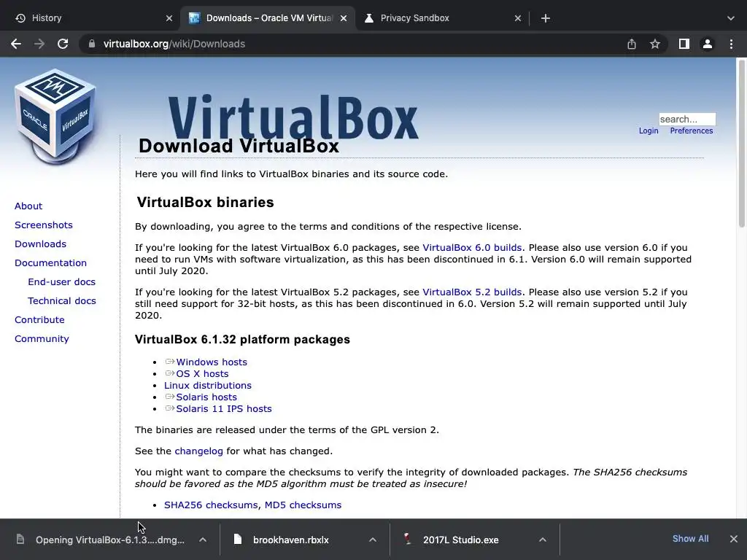
Task: Open the Preferences link
Action: tap(692, 131)
